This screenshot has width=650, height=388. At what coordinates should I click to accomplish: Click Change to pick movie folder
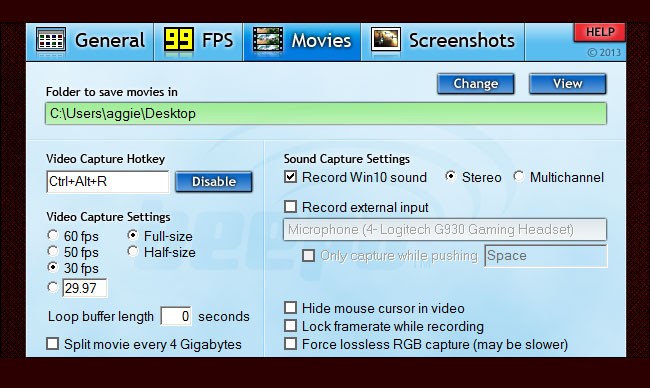point(475,84)
